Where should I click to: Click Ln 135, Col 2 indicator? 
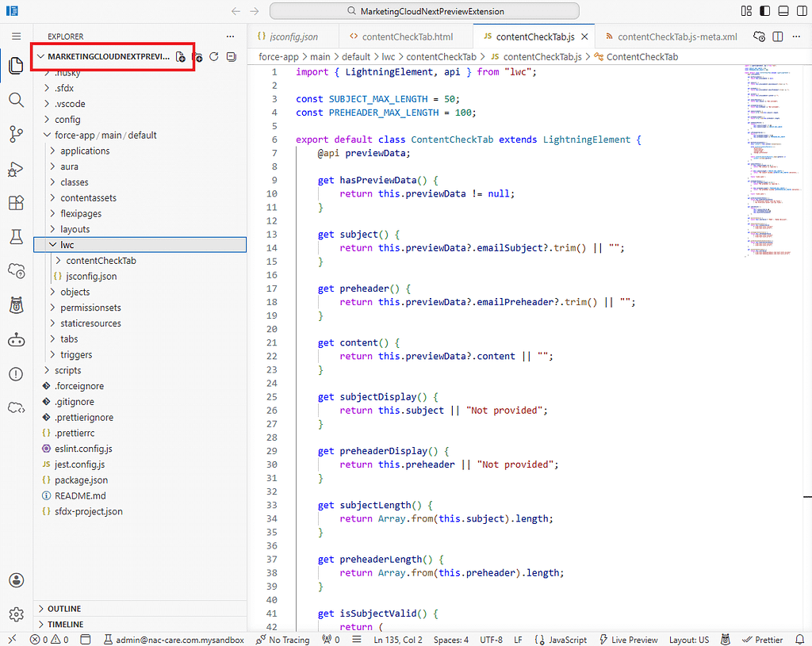click(398, 640)
